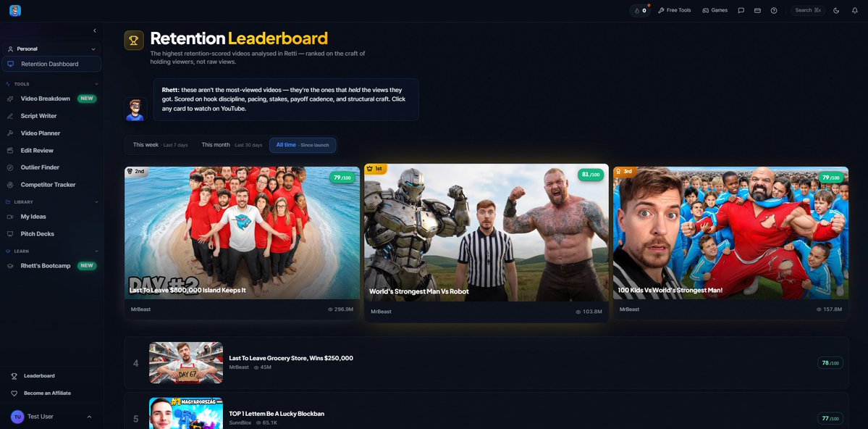Open 100 Kids Vs World's Strongest Man card
The height and width of the screenshot is (429, 868).
coord(730,243)
